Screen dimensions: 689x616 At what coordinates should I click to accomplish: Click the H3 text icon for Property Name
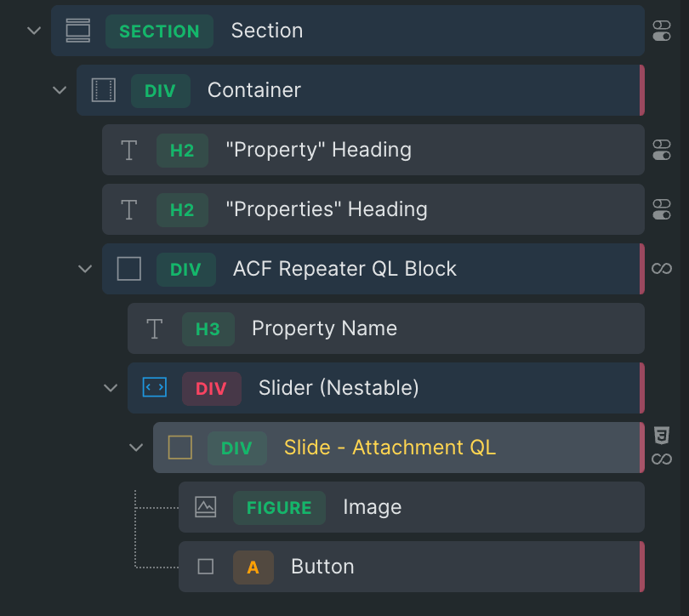(x=155, y=328)
